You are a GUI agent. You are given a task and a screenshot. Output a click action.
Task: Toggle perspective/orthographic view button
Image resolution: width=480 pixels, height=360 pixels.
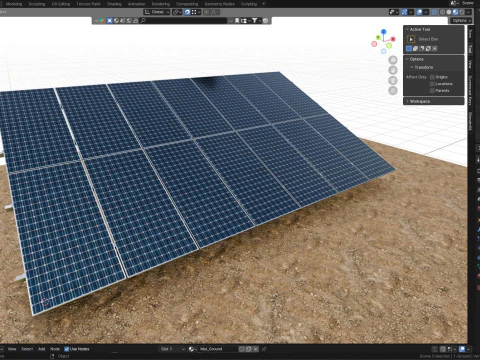pos(393,91)
